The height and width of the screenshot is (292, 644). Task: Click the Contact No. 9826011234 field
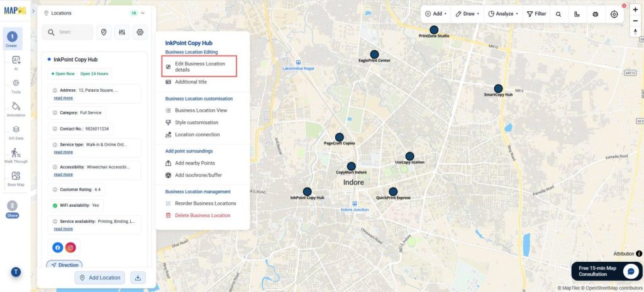tap(81, 129)
